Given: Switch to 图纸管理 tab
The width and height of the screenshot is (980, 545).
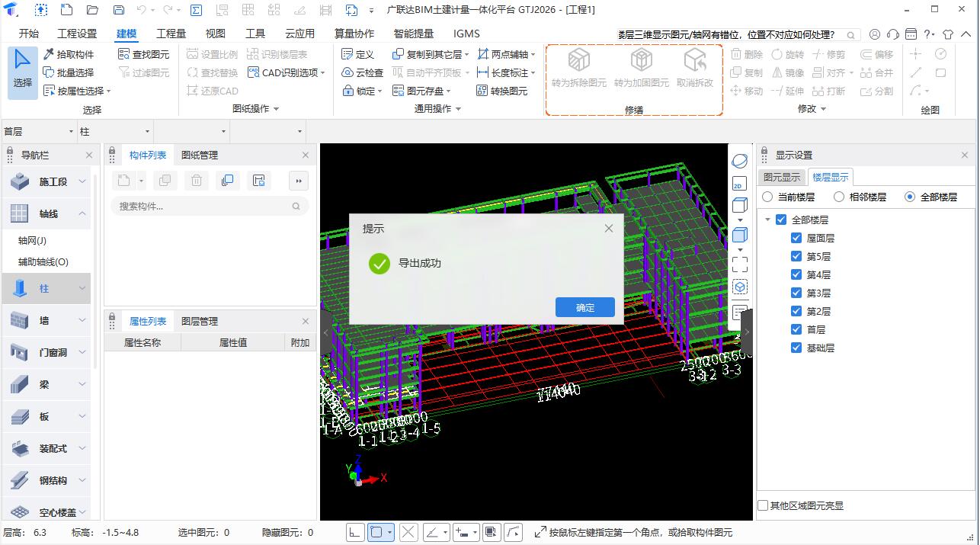Looking at the screenshot, I should click(200, 155).
